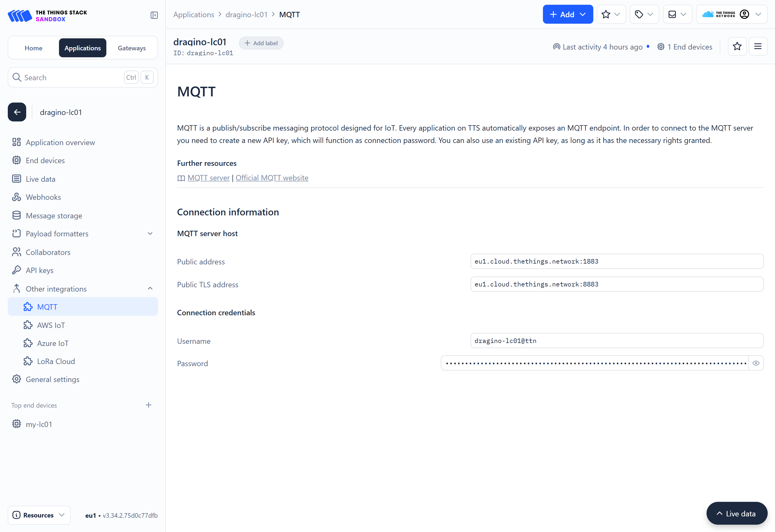Reveal password using the eye icon

point(756,363)
